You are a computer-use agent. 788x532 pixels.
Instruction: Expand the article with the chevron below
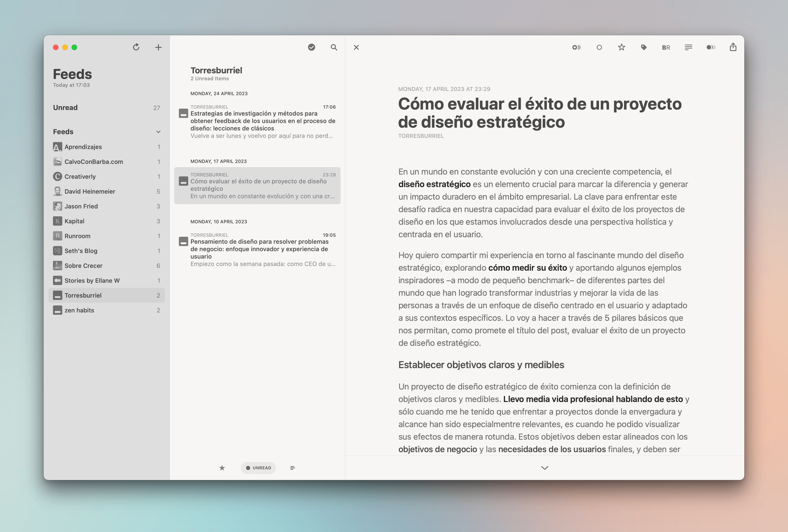click(x=544, y=468)
